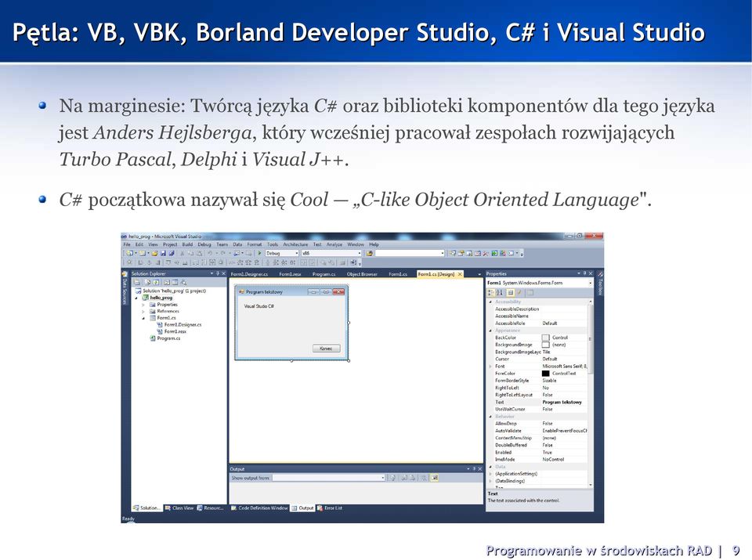This screenshot has height=560, width=752.
Task: Click Clear All icon in Output toolbar
Action: click(423, 478)
